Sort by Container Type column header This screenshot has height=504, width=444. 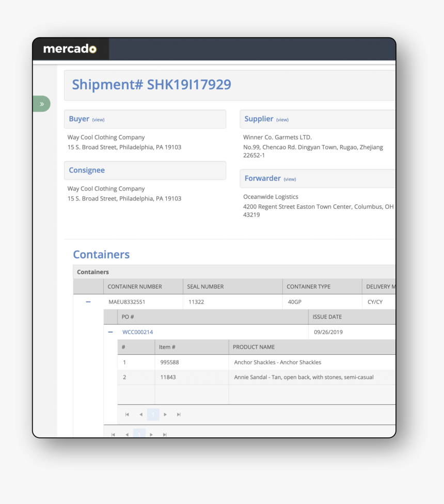click(308, 287)
